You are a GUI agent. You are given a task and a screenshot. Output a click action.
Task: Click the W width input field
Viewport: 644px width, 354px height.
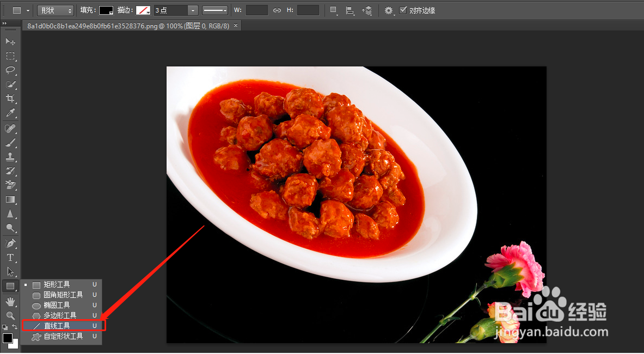[x=257, y=10]
